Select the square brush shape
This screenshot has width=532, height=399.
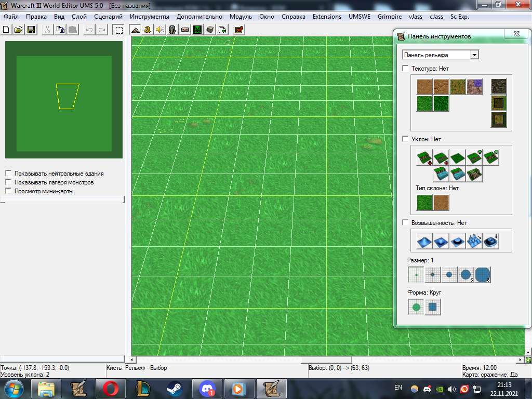433,307
